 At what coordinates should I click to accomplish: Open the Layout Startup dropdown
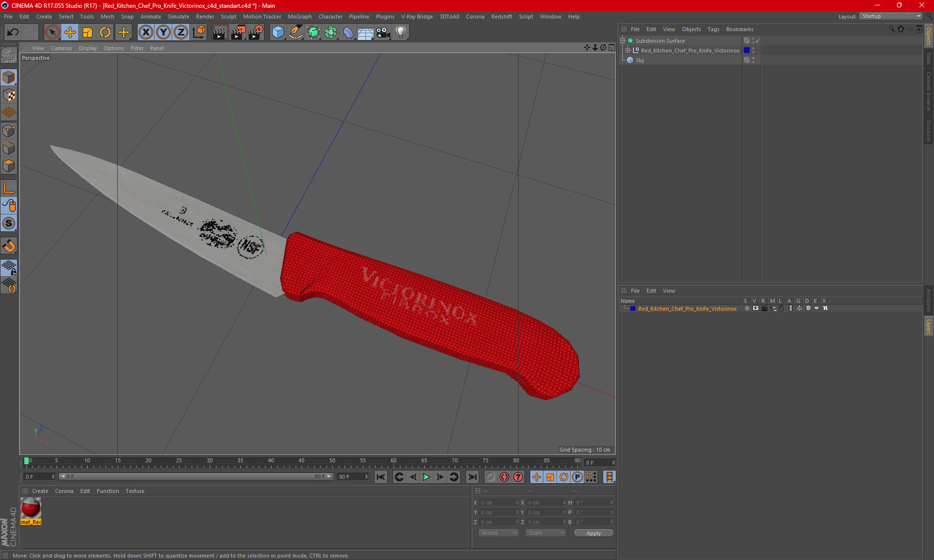(x=891, y=16)
